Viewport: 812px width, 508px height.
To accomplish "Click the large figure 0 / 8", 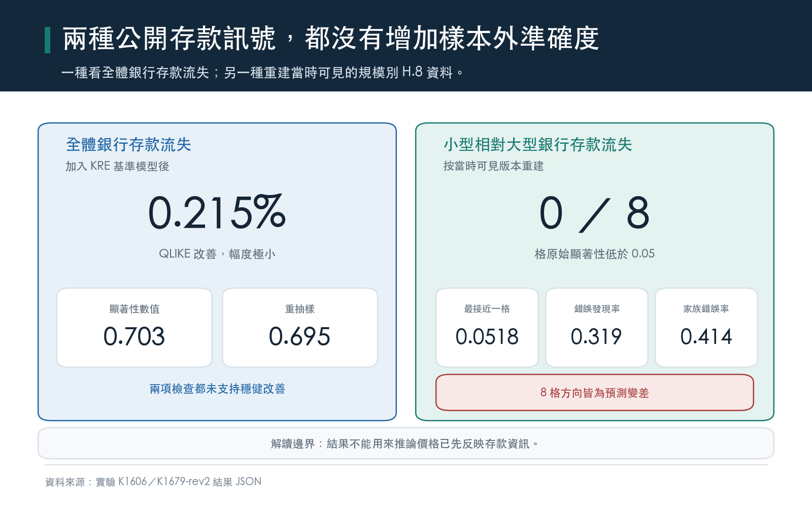I will [x=594, y=213].
